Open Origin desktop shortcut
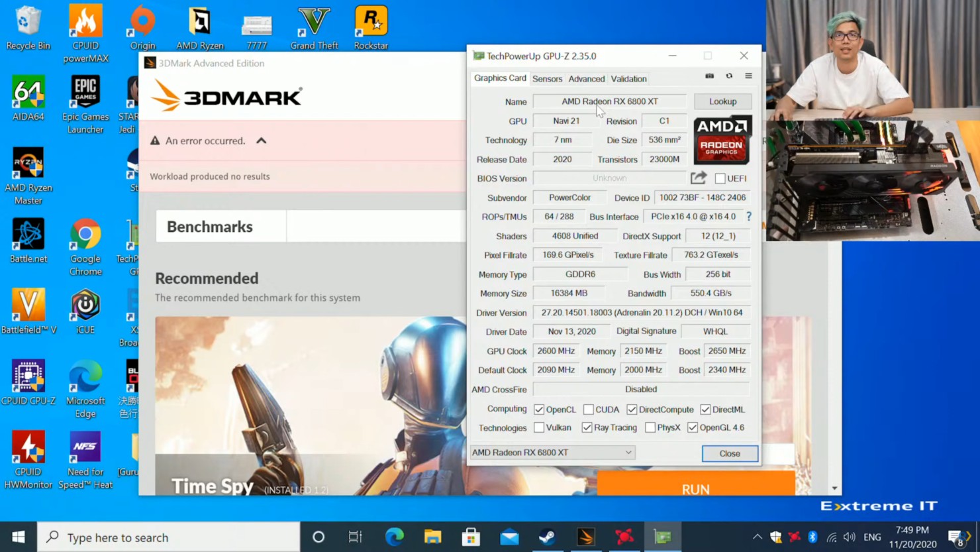980x552 pixels. point(142,28)
